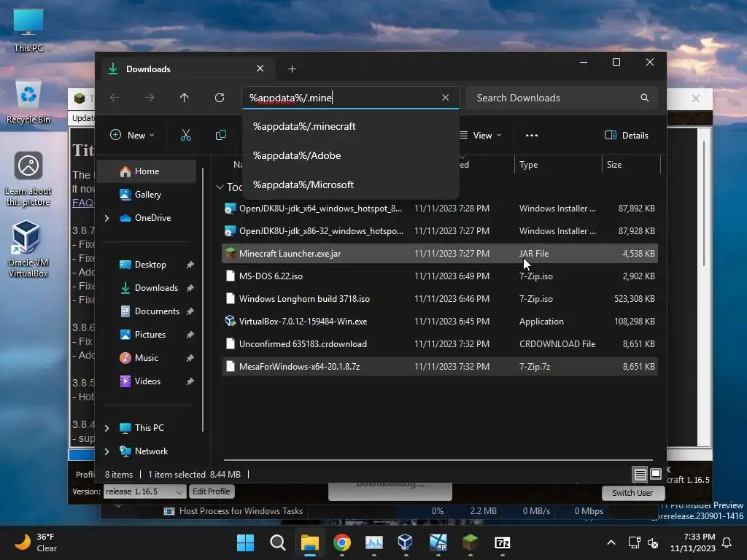Refresh the Downloads folder
747x560 pixels.
tap(219, 98)
